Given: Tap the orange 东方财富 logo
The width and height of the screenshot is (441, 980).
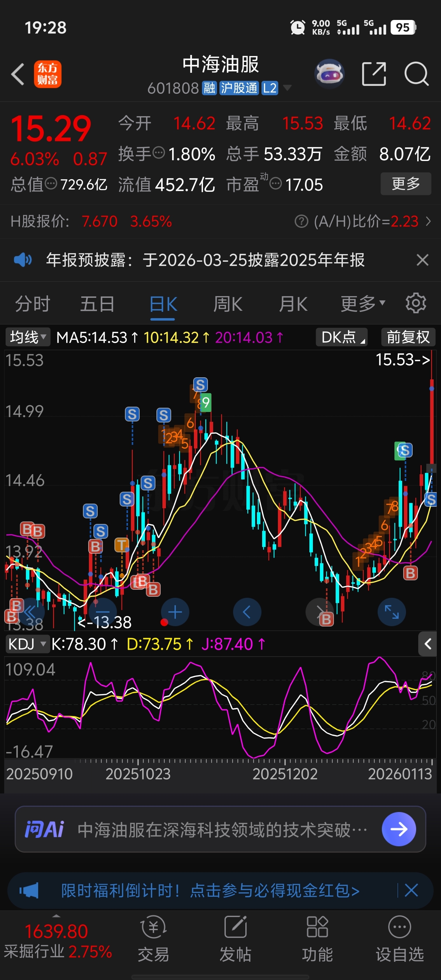Looking at the screenshot, I should (x=48, y=74).
